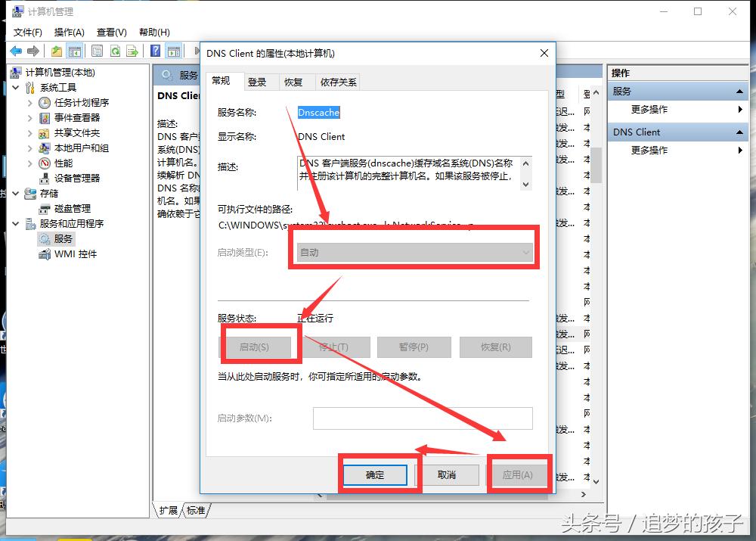756x541 pixels.
Task: Click the 性能 monitor icon
Action: (45, 163)
